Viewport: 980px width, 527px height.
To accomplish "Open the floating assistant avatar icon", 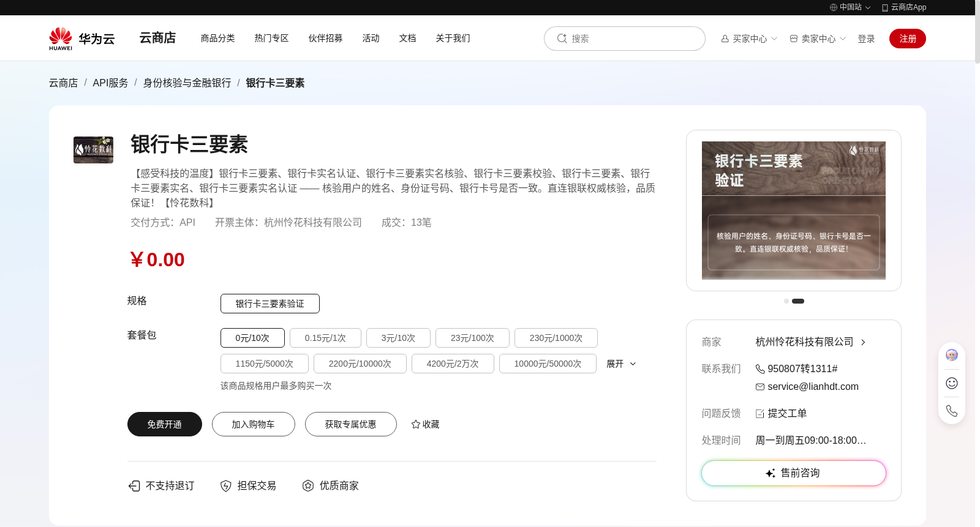I will 952,355.
